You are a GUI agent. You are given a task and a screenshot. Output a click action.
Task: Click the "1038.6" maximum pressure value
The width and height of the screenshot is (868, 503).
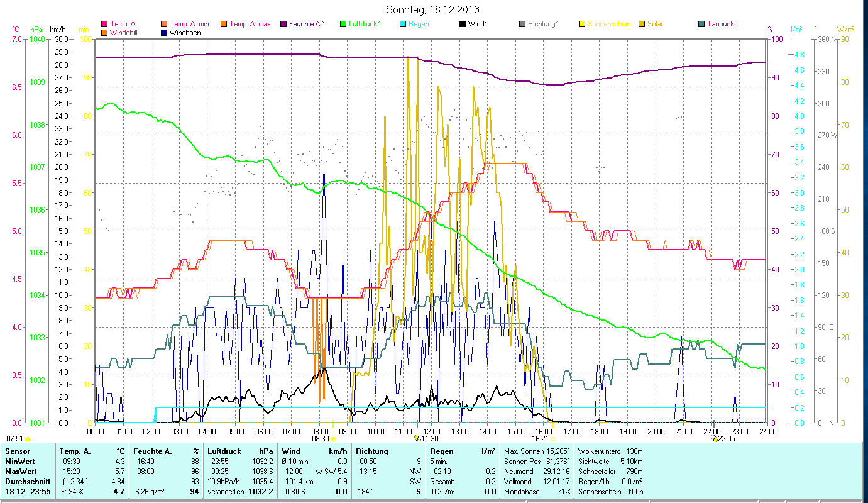(262, 472)
